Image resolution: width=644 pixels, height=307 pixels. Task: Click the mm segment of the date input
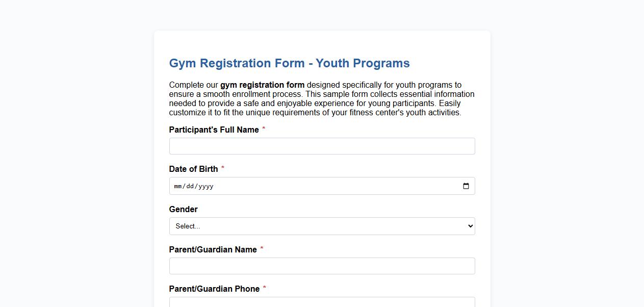pos(177,186)
